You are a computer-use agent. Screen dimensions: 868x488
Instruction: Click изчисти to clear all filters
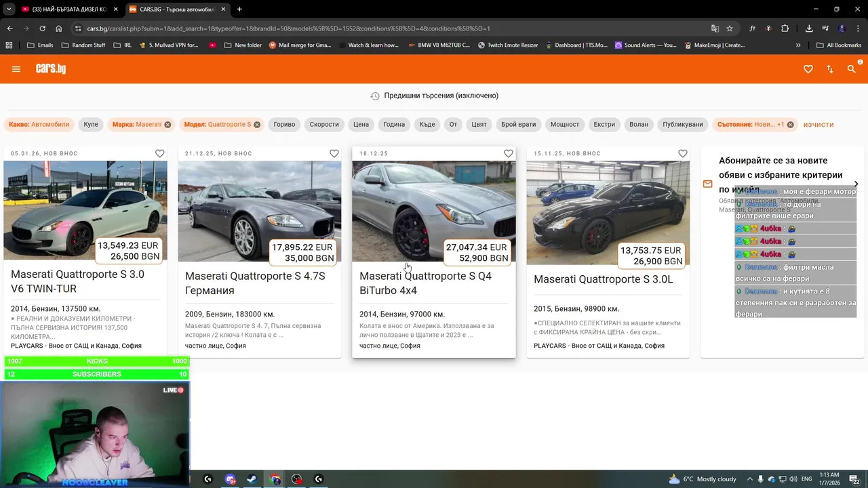pos(818,125)
